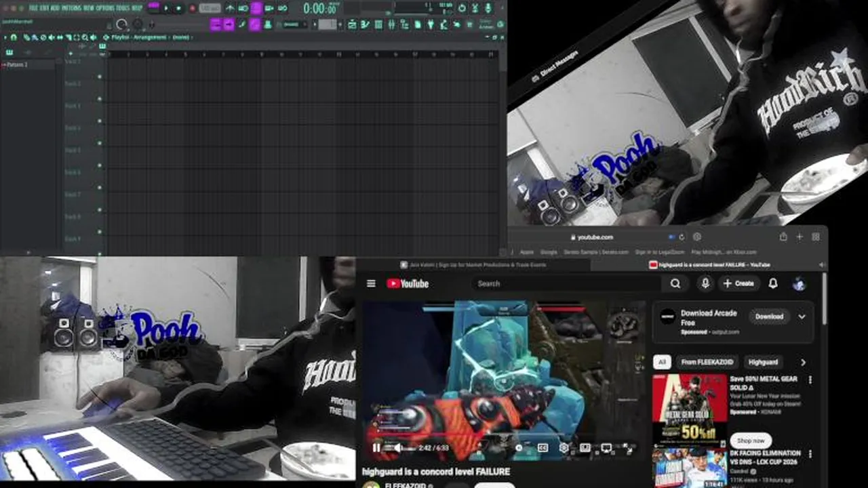Click the FL Studio play button
Viewport: 868px width, 488px height.
pyautogui.click(x=166, y=8)
